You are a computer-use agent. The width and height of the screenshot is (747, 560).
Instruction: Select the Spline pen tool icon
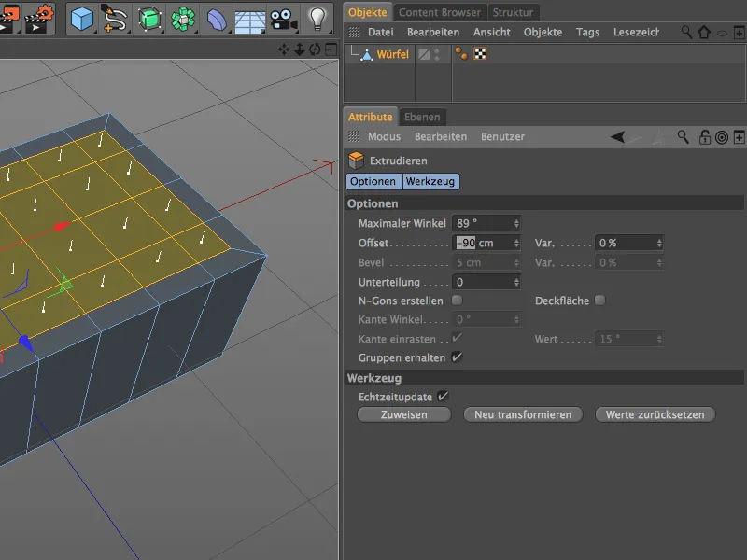pos(116,18)
